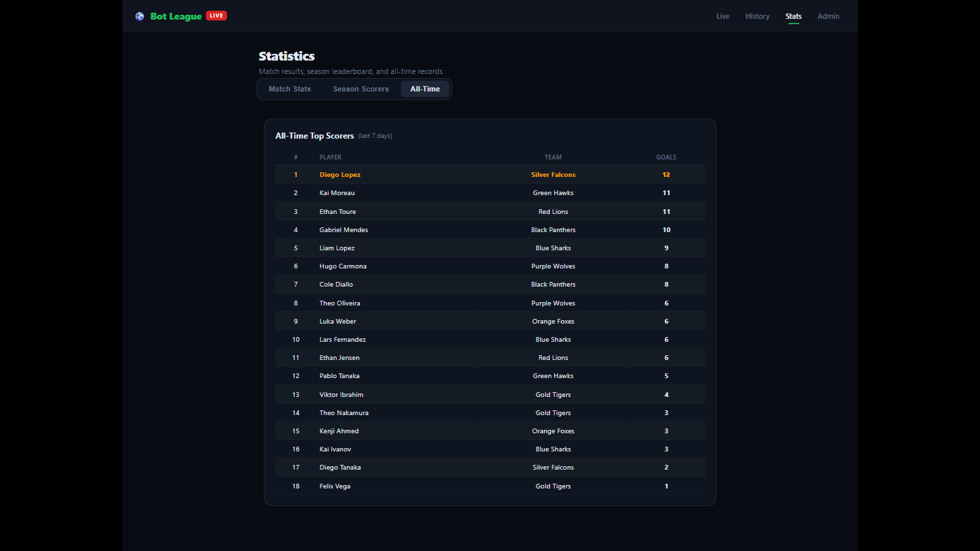This screenshot has height=551, width=980.
Task: Select player Cole Diallo
Action: (336, 285)
